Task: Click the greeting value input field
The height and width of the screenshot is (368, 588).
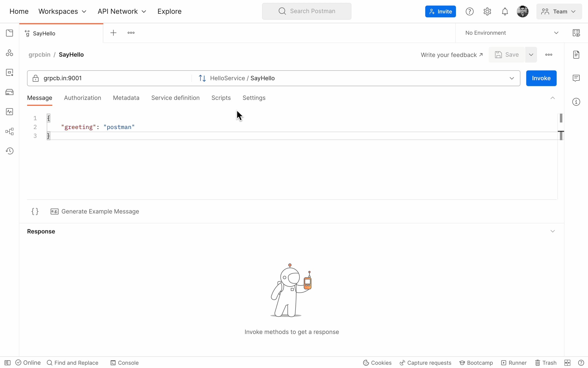Action: coord(119,127)
